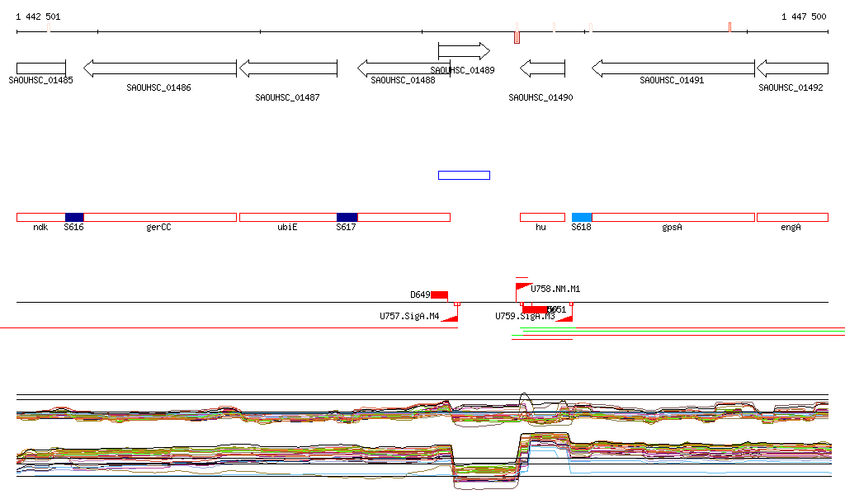Select the SAOUHSC_01486 gene arrow
This screenshot has height=504, width=845.
click(x=160, y=68)
